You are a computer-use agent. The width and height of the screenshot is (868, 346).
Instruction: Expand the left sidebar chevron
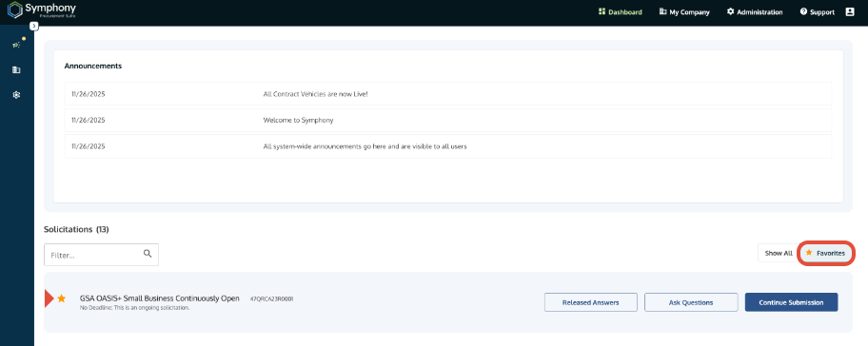click(33, 26)
